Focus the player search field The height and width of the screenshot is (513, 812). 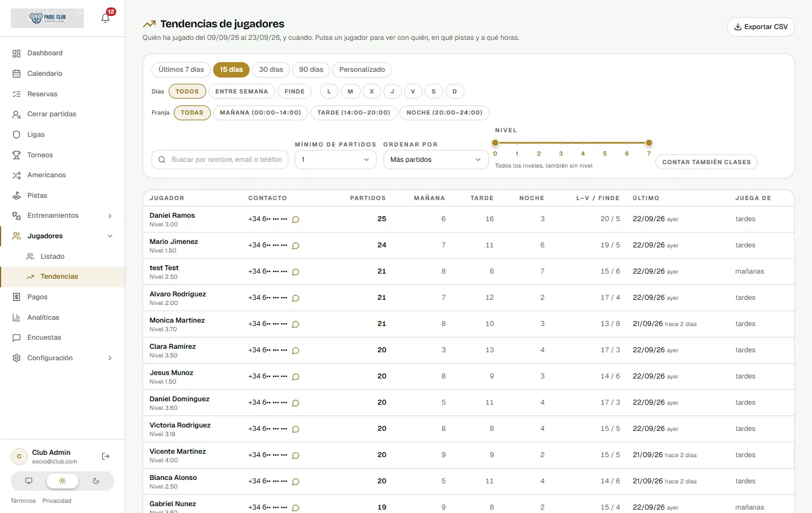click(x=221, y=160)
